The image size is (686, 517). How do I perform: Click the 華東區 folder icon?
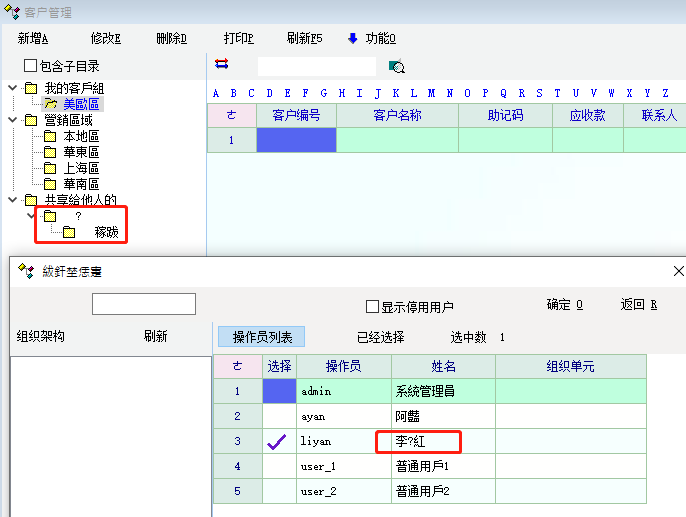[x=50, y=152]
